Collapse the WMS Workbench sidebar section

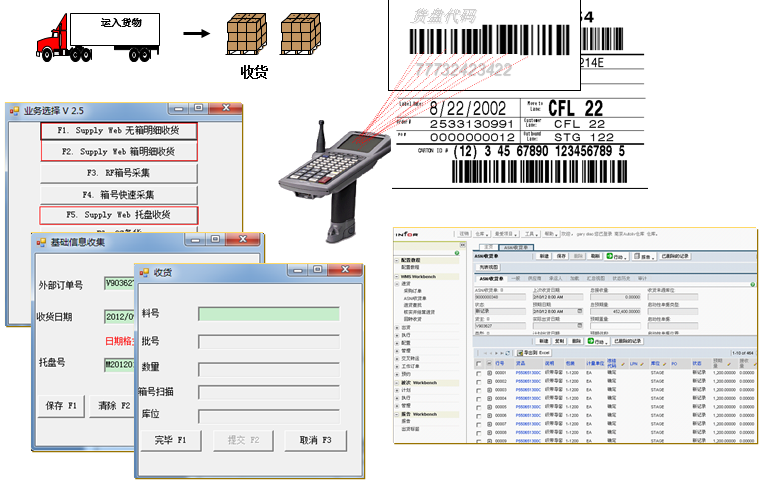[x=397, y=276]
